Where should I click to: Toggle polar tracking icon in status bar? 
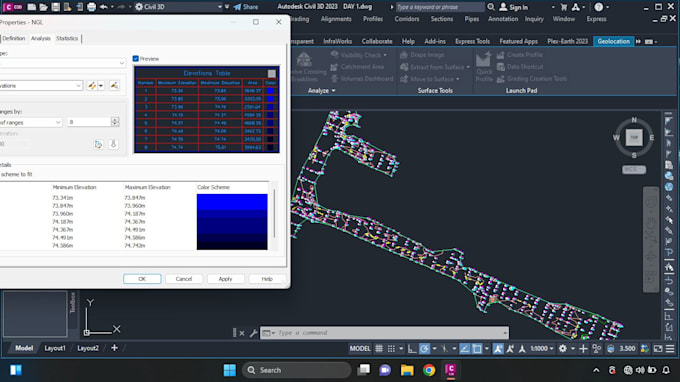coord(424,349)
